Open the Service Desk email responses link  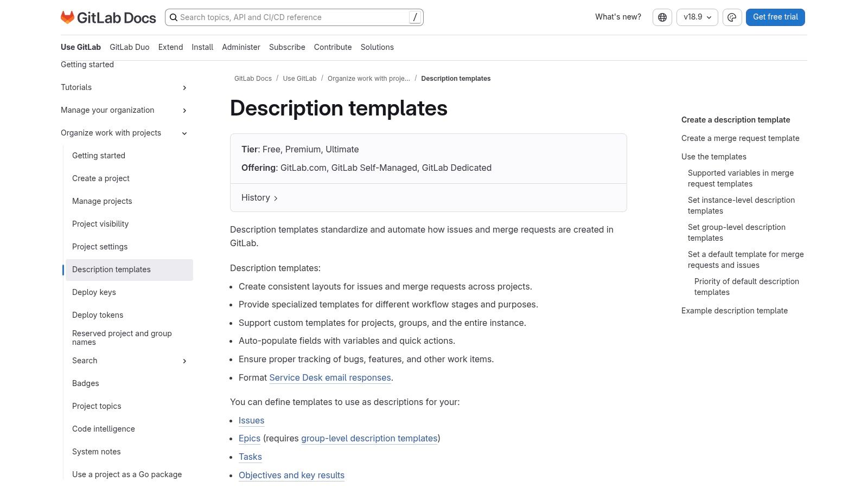pos(330,377)
